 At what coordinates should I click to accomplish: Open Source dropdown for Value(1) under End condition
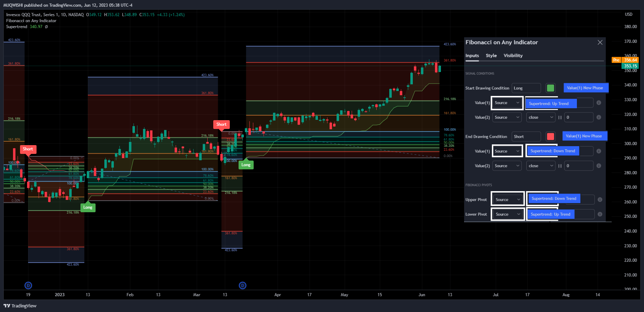click(507, 151)
